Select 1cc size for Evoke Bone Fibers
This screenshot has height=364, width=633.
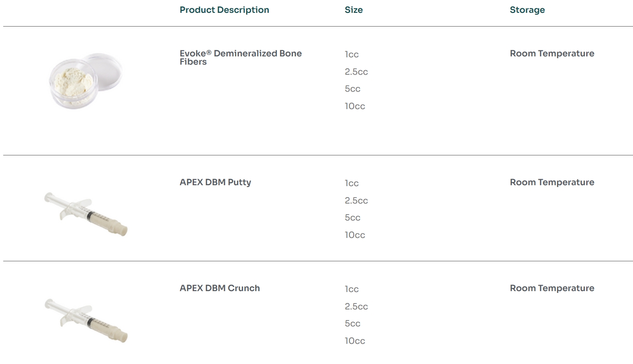click(352, 55)
